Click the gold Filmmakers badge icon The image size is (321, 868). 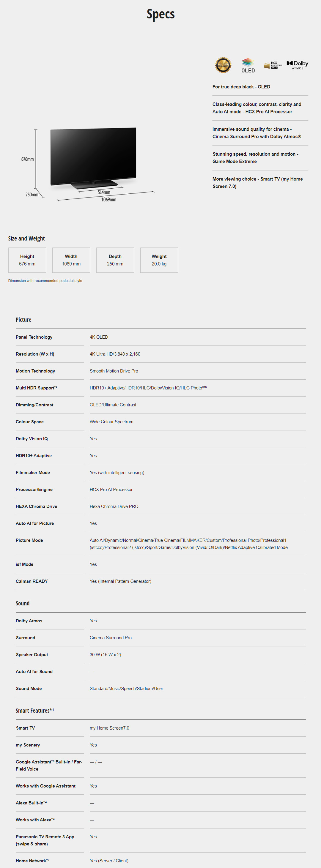pos(223,65)
